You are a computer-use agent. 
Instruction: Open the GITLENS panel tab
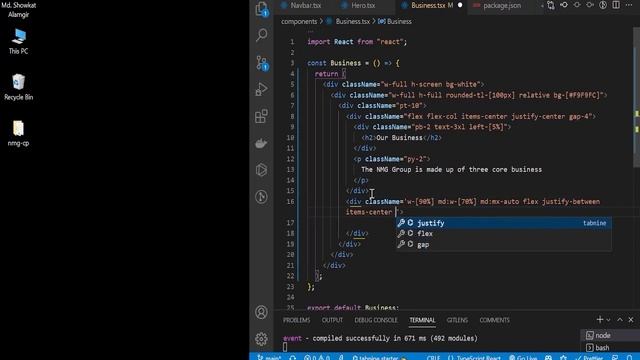457,320
